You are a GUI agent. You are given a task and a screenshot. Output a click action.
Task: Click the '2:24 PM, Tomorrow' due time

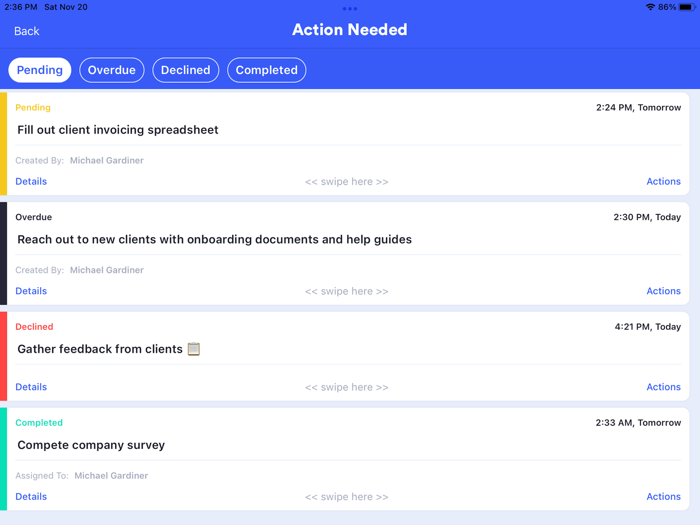pos(638,108)
